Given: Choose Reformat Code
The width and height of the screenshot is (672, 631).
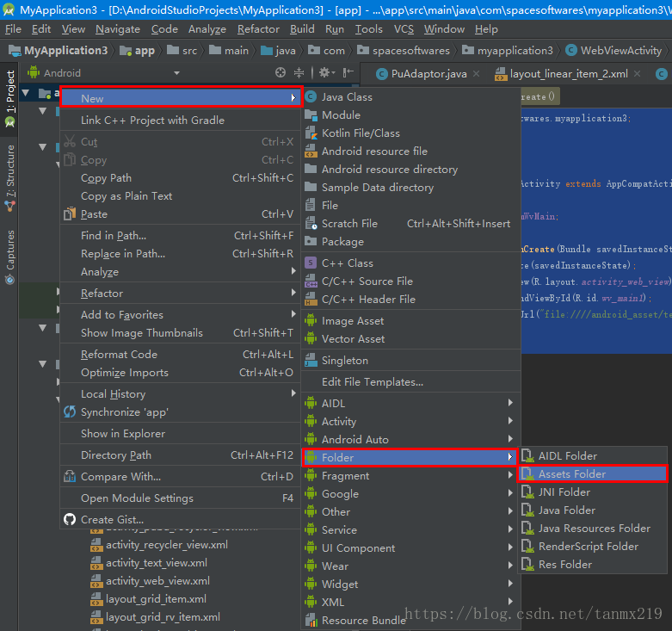Looking at the screenshot, I should pos(180,355).
